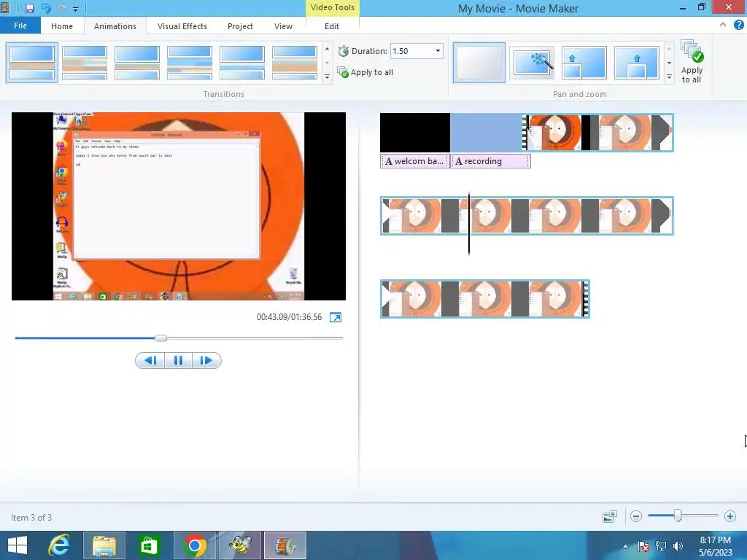Click the Movie Maker taskbar icon
This screenshot has width=747, height=560.
(285, 545)
